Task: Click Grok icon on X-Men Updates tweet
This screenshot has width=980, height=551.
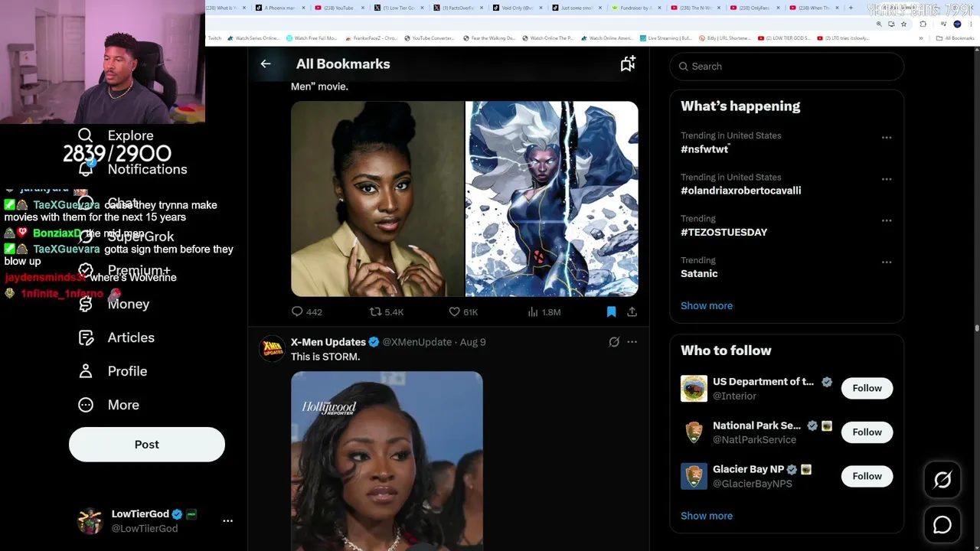Action: click(x=614, y=342)
